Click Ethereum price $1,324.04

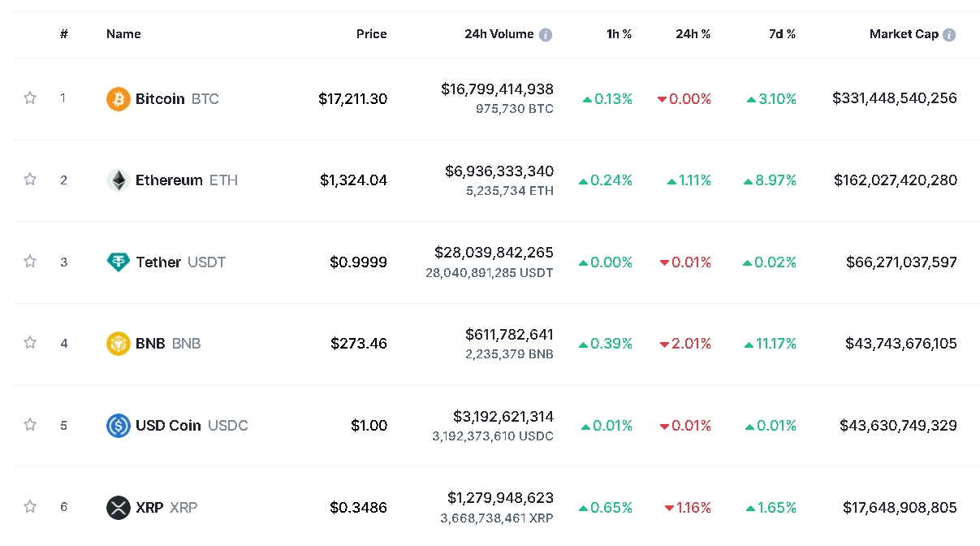[354, 180]
